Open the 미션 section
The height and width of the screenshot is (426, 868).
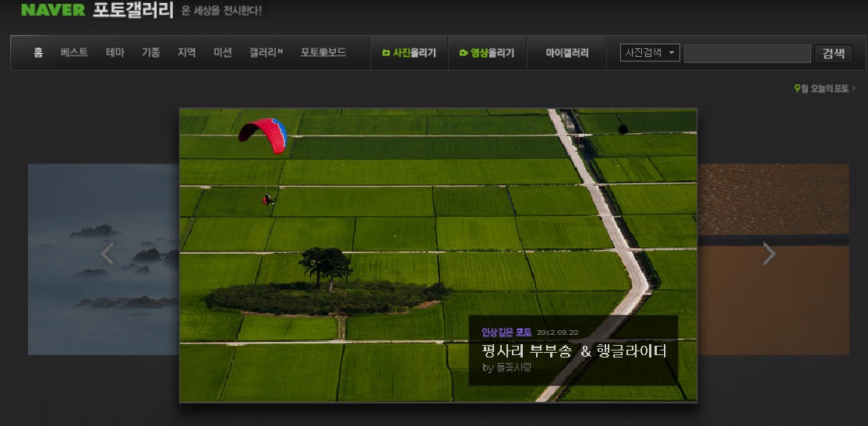coord(223,53)
